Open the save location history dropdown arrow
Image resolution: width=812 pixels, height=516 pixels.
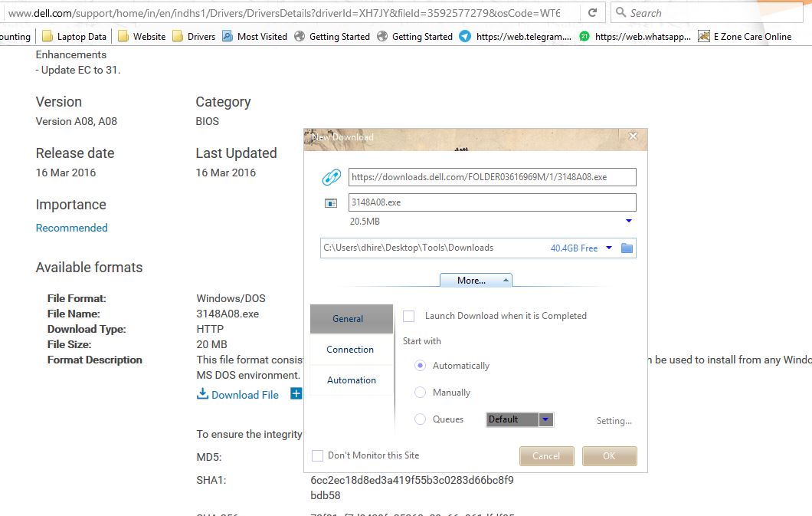pyautogui.click(x=609, y=248)
